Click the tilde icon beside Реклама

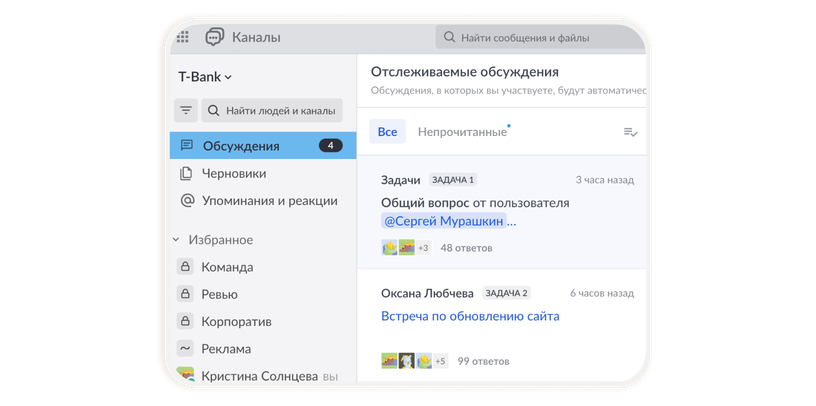[x=185, y=349]
